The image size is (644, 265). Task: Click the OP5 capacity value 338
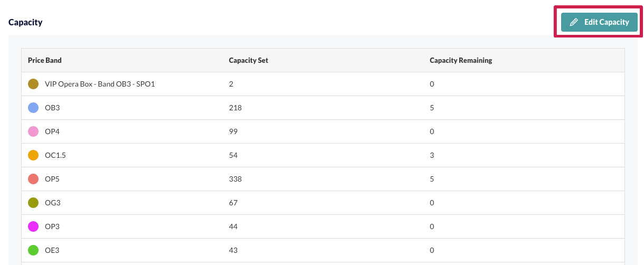coord(235,179)
